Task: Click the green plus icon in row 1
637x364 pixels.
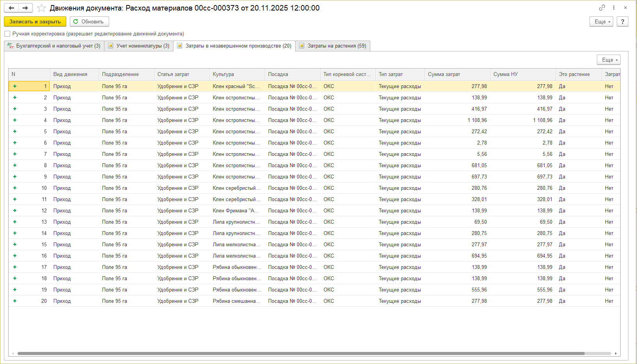Action: (15, 86)
